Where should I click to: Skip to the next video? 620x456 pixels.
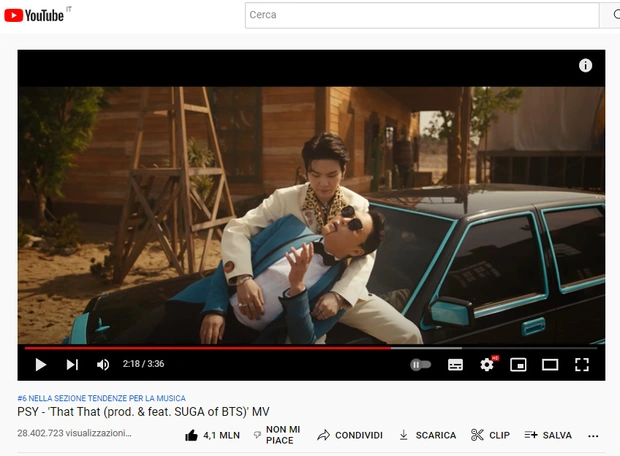[x=72, y=364]
